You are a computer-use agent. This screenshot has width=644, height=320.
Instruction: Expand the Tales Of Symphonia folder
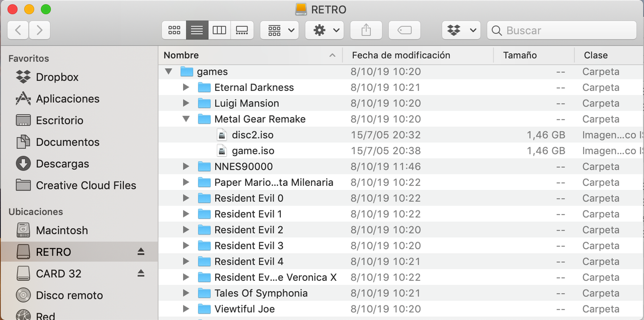point(186,293)
